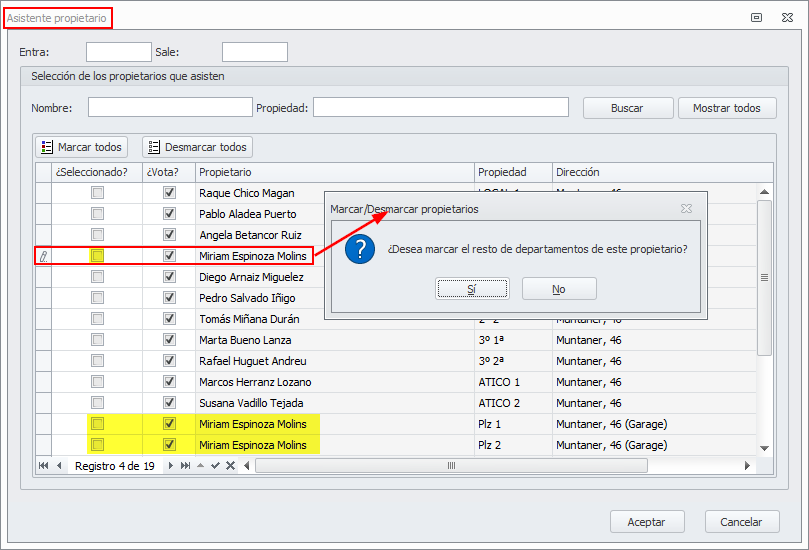Click the blue question mark icon

[x=360, y=250]
